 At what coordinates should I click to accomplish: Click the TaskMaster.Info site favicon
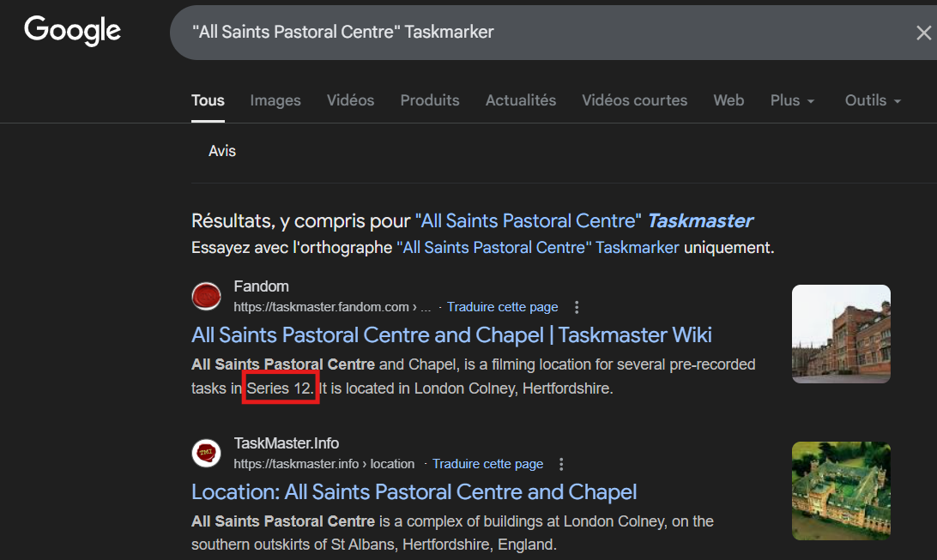coord(206,453)
